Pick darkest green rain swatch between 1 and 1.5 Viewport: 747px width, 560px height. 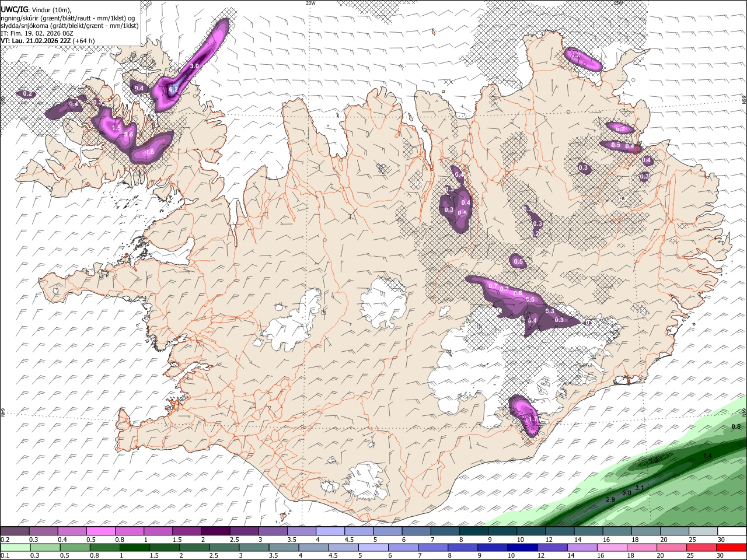click(x=134, y=547)
